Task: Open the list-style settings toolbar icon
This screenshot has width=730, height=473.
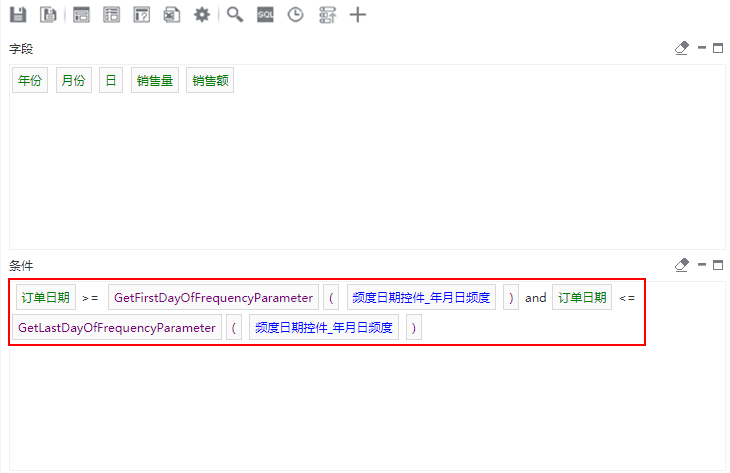Action: [x=111, y=15]
